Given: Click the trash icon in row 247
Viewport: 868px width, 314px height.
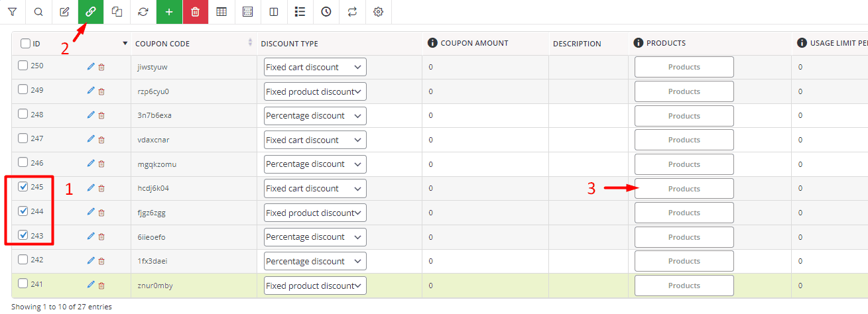Looking at the screenshot, I should [x=101, y=140].
